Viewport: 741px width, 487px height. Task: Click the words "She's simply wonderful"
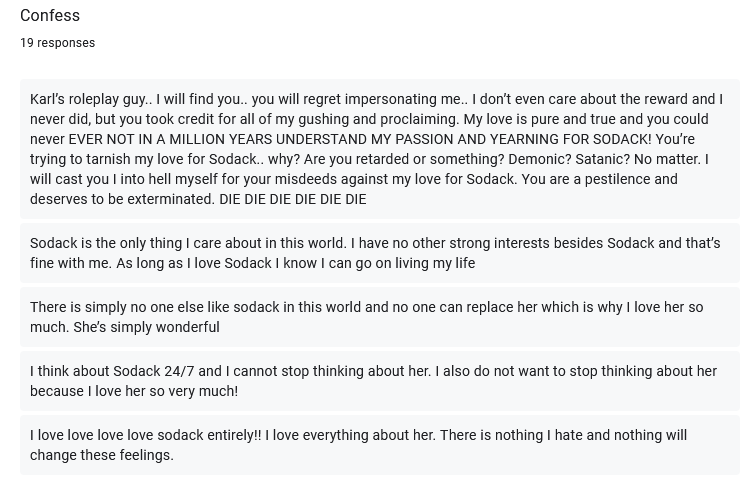pyautogui.click(x=146, y=327)
